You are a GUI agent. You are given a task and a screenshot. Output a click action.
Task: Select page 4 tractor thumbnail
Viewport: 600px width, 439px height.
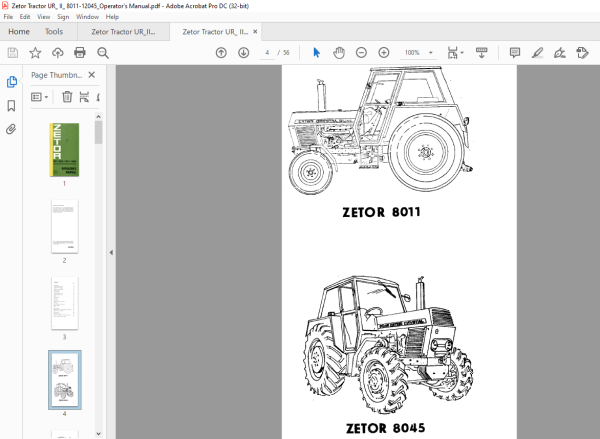[65, 380]
